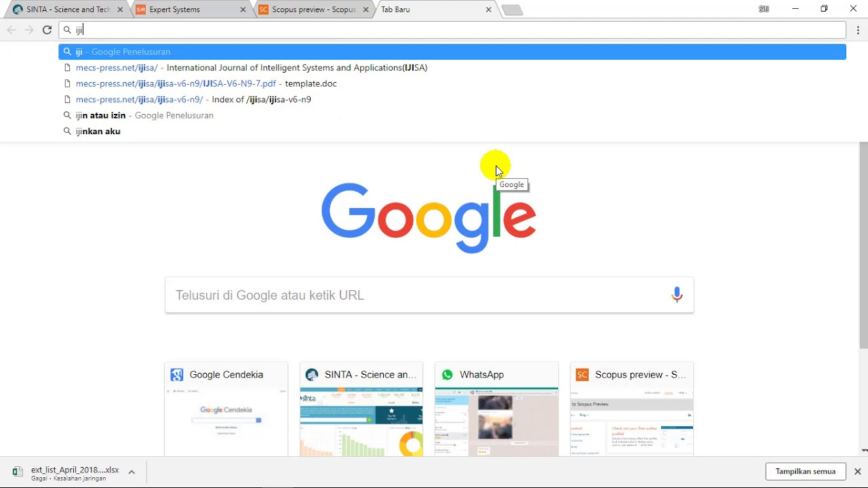Close the Tab Baru tab
868x488 pixels.
tap(488, 9)
